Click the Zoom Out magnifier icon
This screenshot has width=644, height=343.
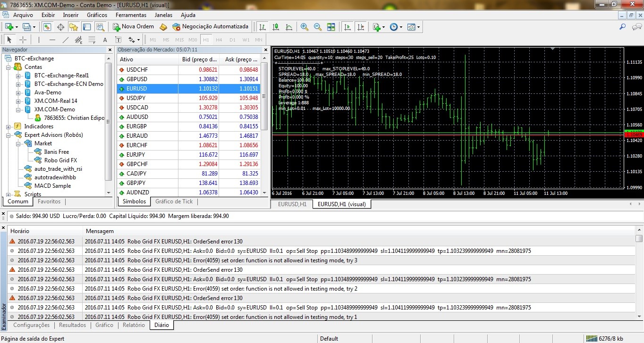pos(318,27)
